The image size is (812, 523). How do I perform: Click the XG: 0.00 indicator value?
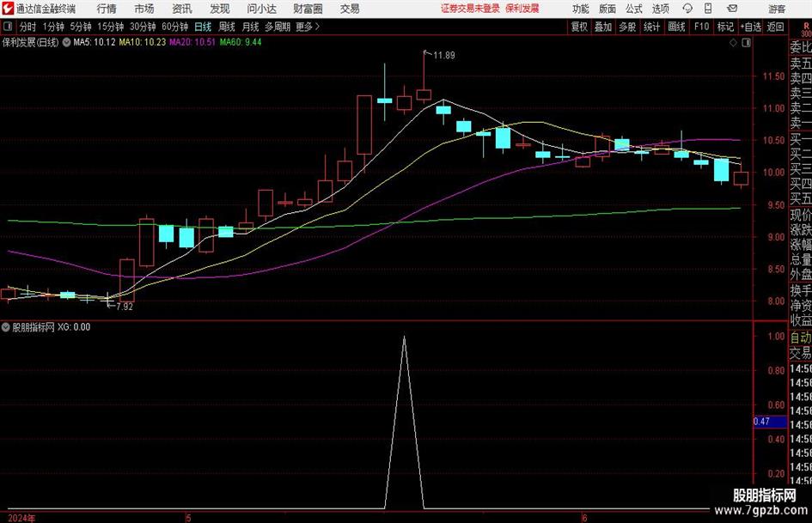click(x=74, y=327)
